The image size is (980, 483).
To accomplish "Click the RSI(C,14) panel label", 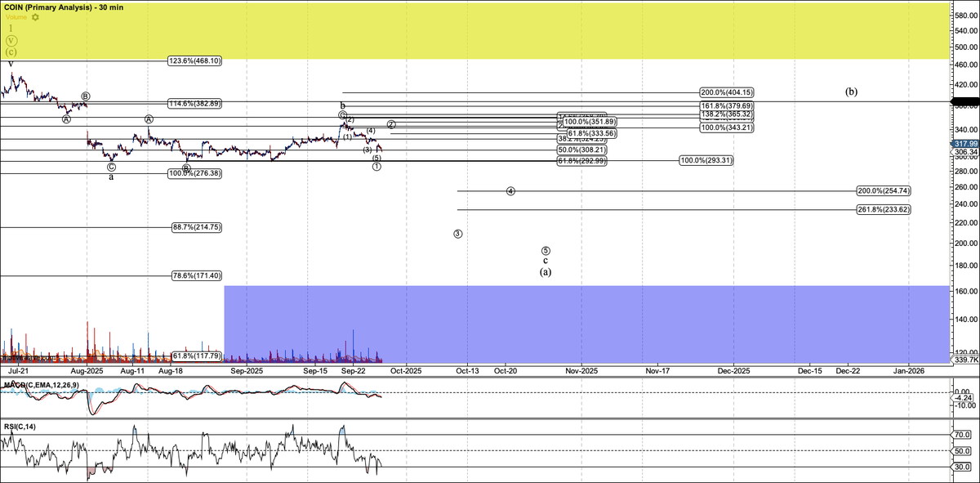I will point(20,427).
